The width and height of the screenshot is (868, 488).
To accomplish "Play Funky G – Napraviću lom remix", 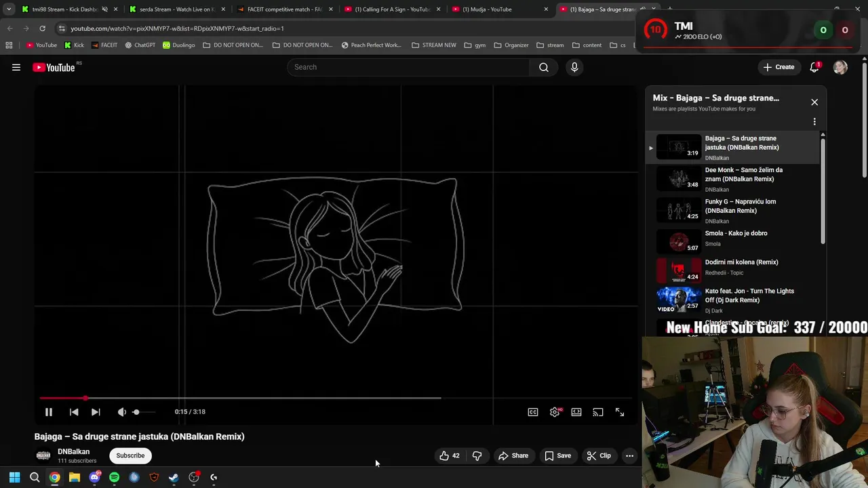I will [x=733, y=211].
